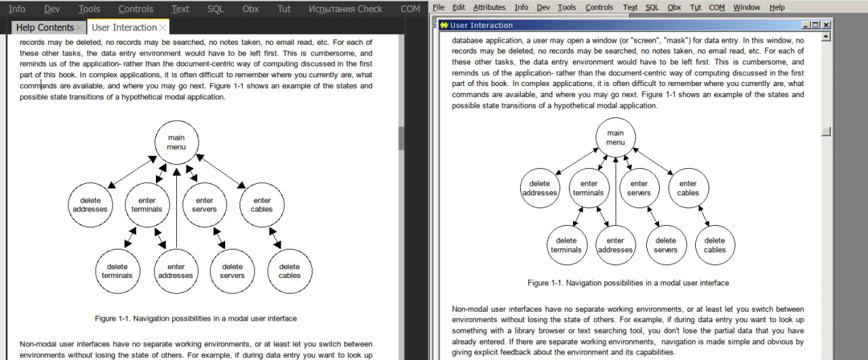Close the User Interaction tab in left pane
The width and height of the screenshot is (868, 360).
coord(163,28)
